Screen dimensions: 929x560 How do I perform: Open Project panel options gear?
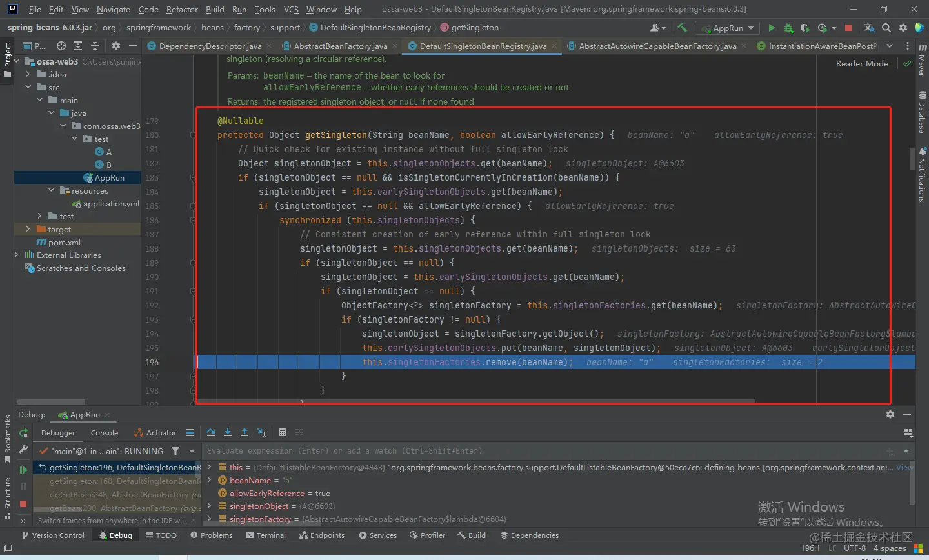click(116, 46)
